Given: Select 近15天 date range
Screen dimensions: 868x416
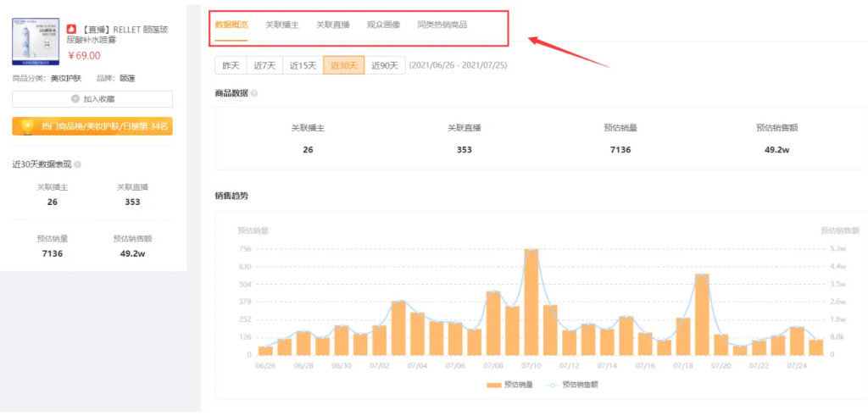Looking at the screenshot, I should (x=303, y=65).
